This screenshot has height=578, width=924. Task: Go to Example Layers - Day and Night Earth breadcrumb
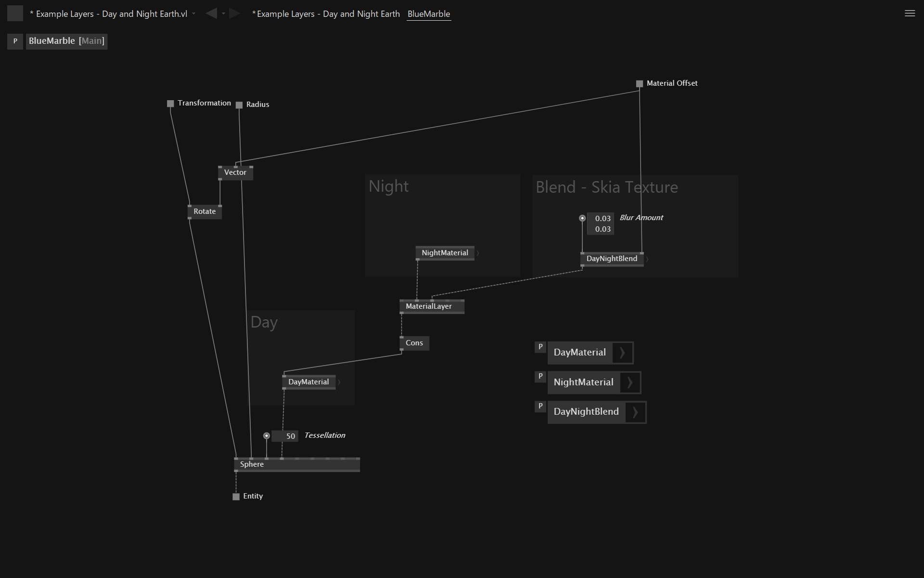327,14
